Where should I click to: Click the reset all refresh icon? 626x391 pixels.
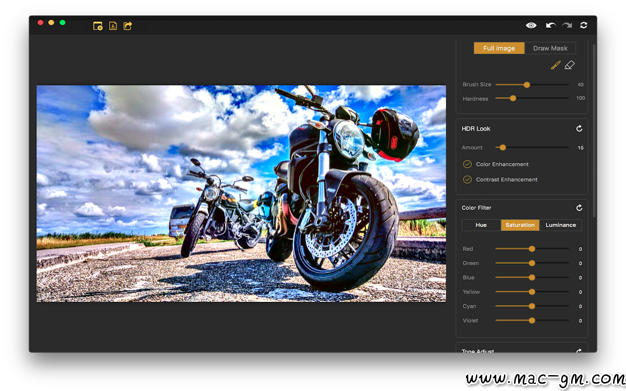click(583, 26)
